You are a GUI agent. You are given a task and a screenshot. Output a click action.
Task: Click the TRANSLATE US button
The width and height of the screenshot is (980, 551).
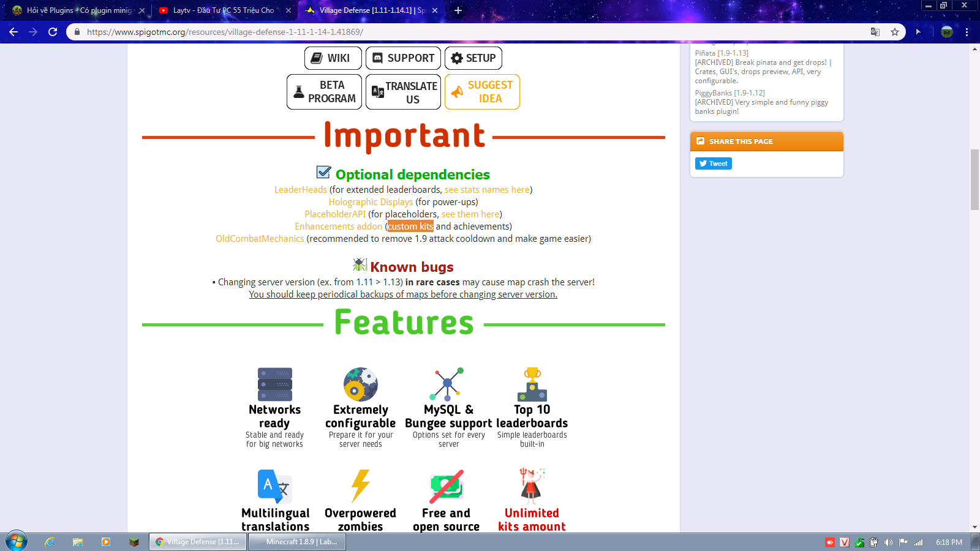(403, 92)
